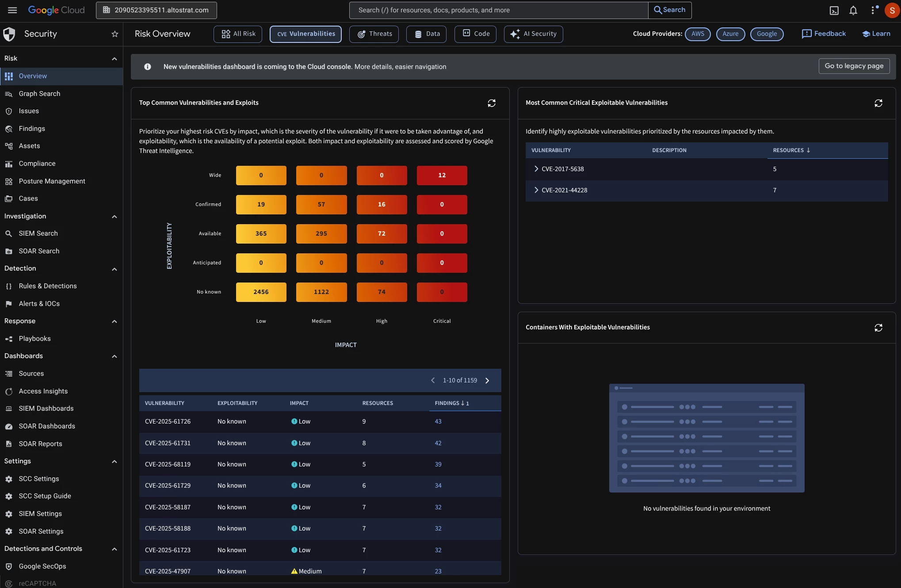
Task: Open the notifications bell
Action: click(853, 10)
